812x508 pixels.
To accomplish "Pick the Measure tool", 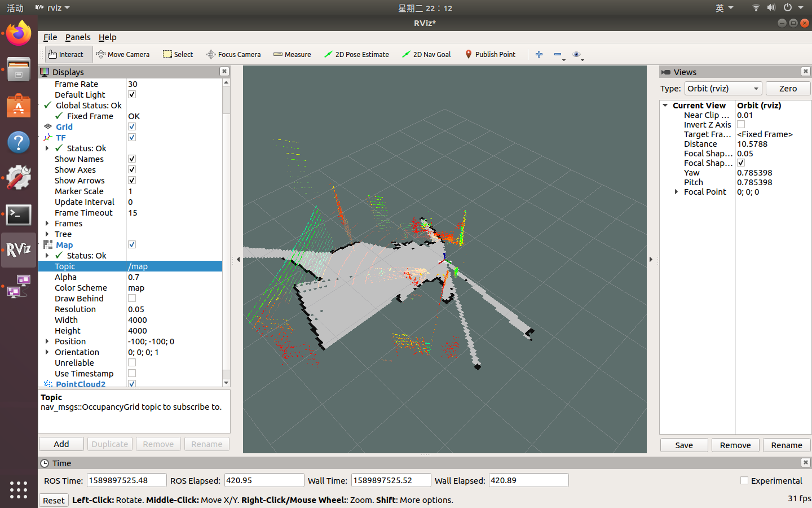I will click(x=292, y=54).
